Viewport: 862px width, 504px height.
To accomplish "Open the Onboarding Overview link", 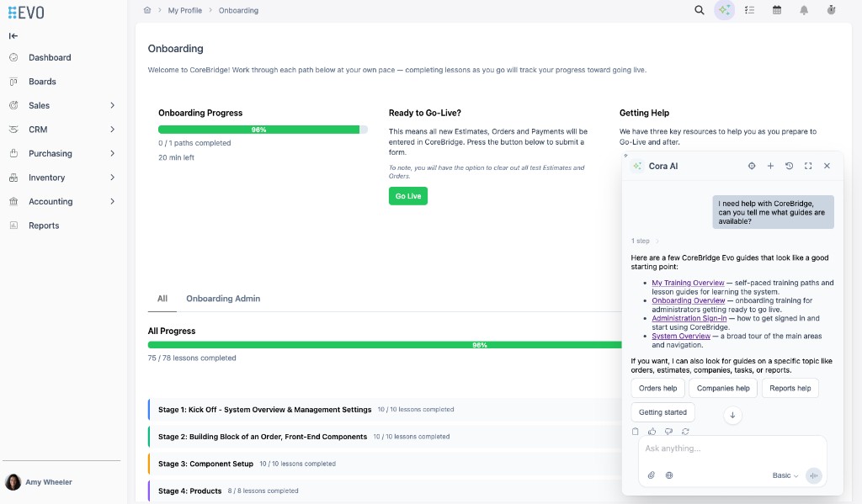I will coord(689,300).
